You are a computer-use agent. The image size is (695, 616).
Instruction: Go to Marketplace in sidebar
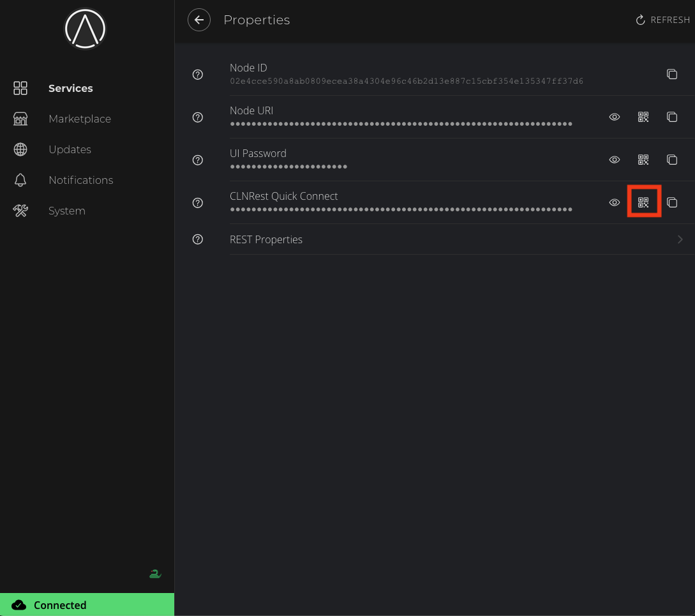(79, 119)
